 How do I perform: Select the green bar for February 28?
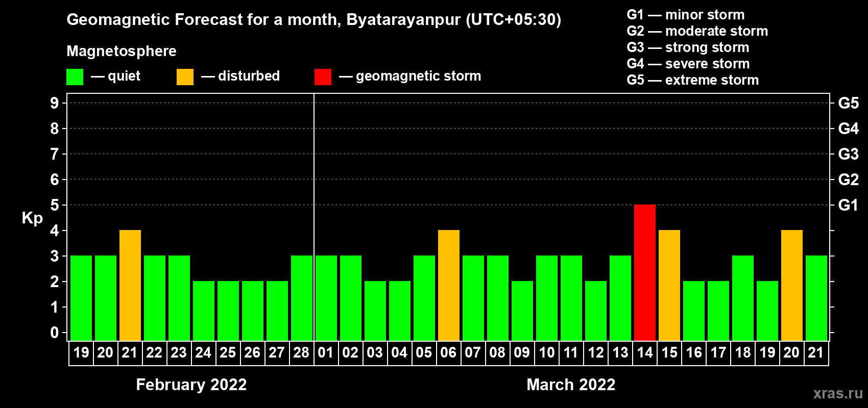[x=302, y=298]
